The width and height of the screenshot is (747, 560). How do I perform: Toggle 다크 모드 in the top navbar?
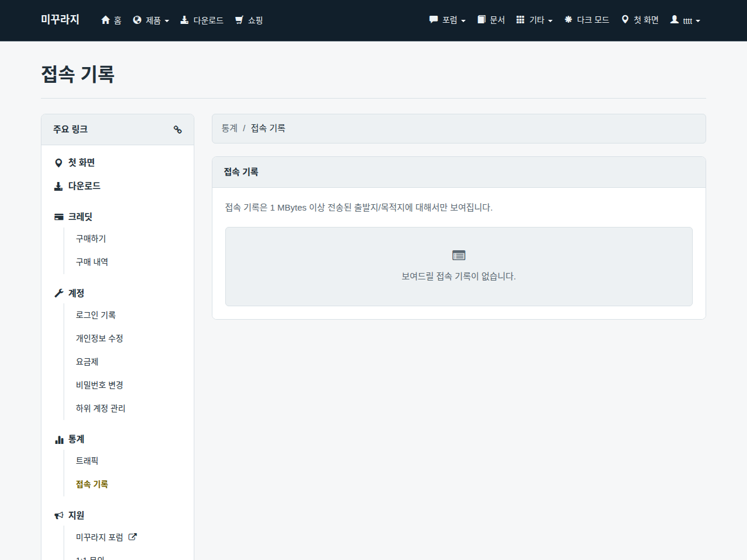click(x=587, y=20)
